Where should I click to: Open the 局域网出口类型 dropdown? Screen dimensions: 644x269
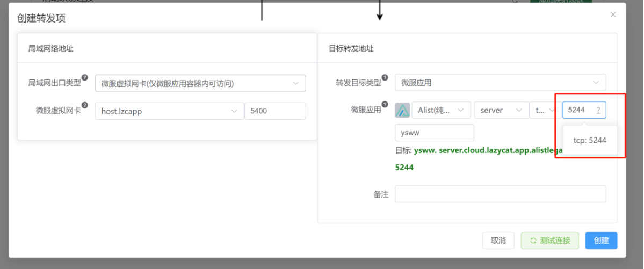pos(200,83)
